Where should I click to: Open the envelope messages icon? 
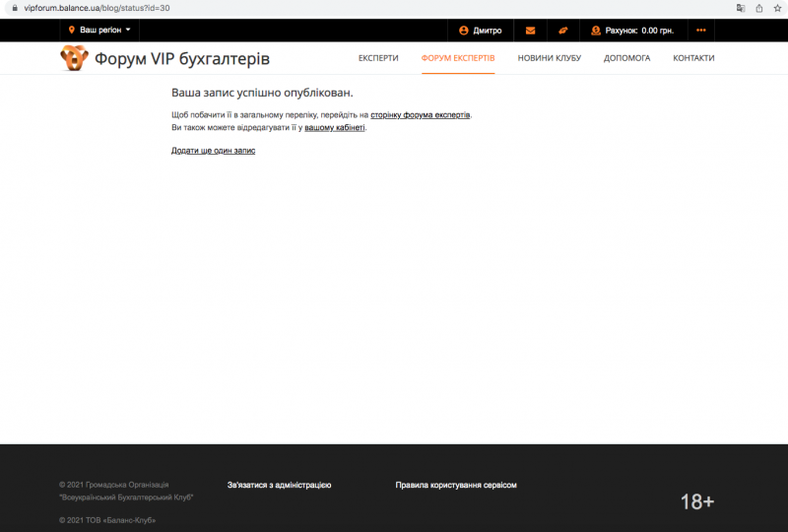(x=531, y=31)
